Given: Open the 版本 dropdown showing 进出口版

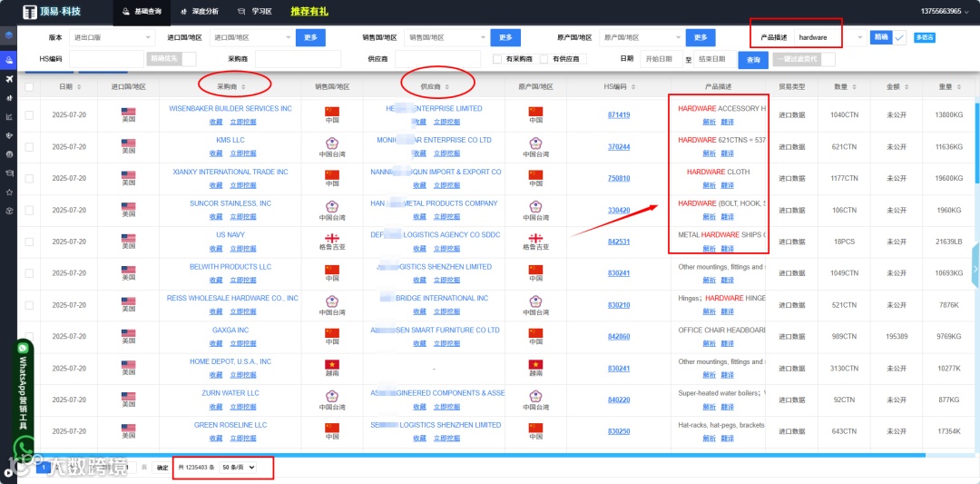Looking at the screenshot, I should point(112,37).
